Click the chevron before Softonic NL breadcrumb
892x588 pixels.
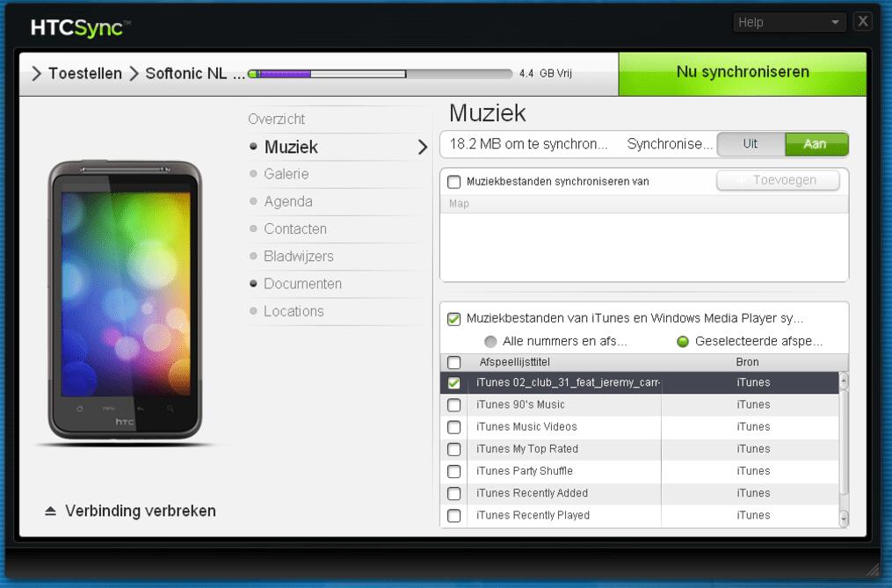pyautogui.click(x=134, y=74)
